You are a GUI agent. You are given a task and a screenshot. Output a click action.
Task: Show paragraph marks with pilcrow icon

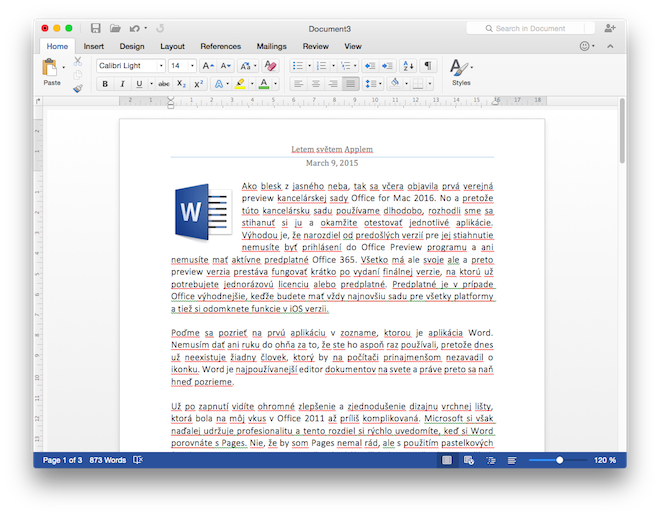tap(429, 66)
